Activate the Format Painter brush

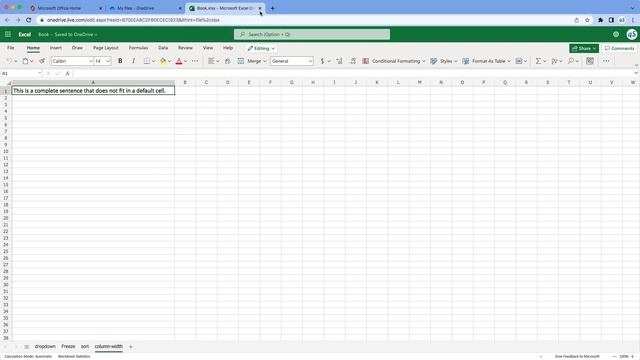pos(42,61)
